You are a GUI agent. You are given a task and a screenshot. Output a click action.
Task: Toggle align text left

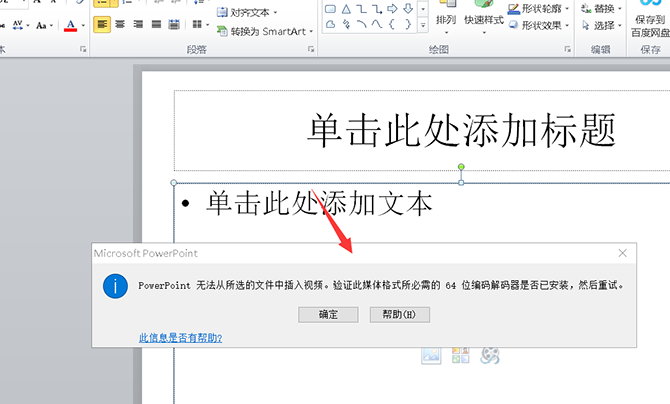tap(102, 24)
